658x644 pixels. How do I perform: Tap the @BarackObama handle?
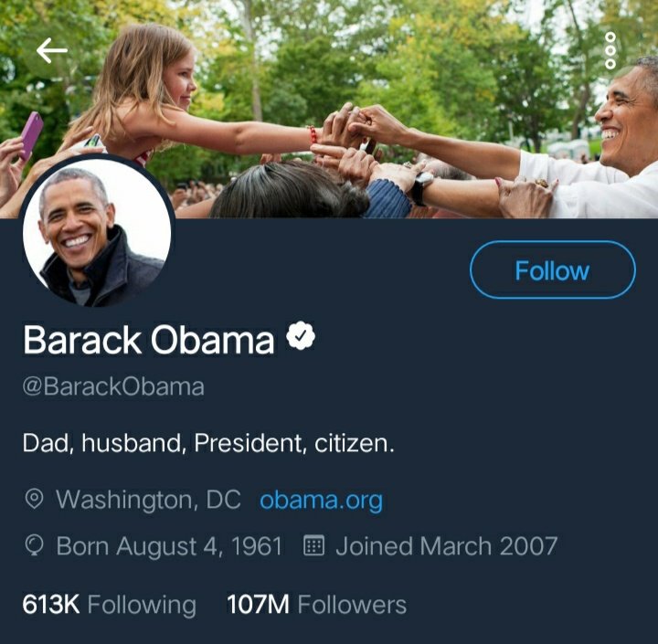[x=113, y=386]
